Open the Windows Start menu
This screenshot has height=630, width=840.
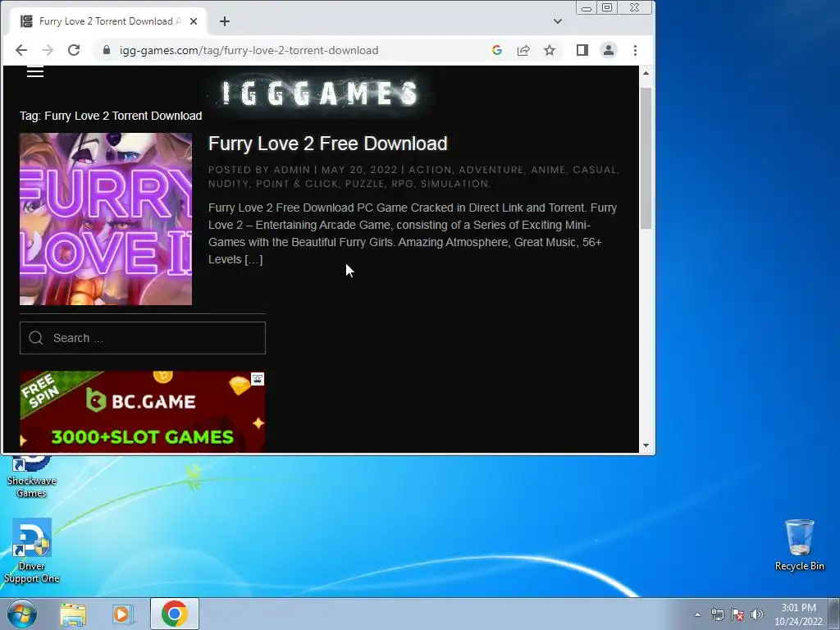click(22, 614)
